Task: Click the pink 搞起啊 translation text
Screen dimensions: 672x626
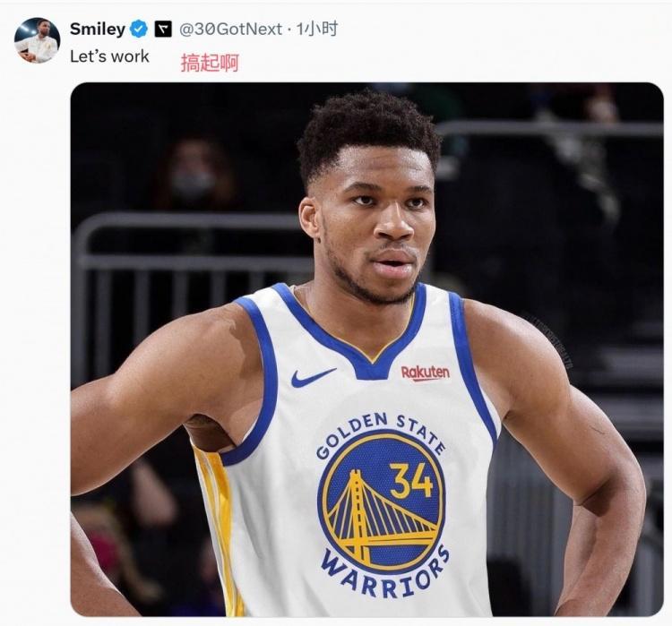Action: 210,63
